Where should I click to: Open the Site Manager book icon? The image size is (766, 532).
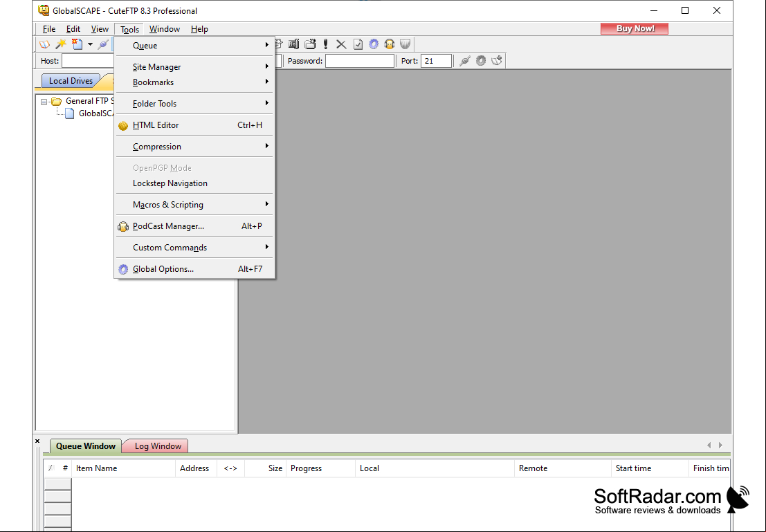pyautogui.click(x=44, y=44)
